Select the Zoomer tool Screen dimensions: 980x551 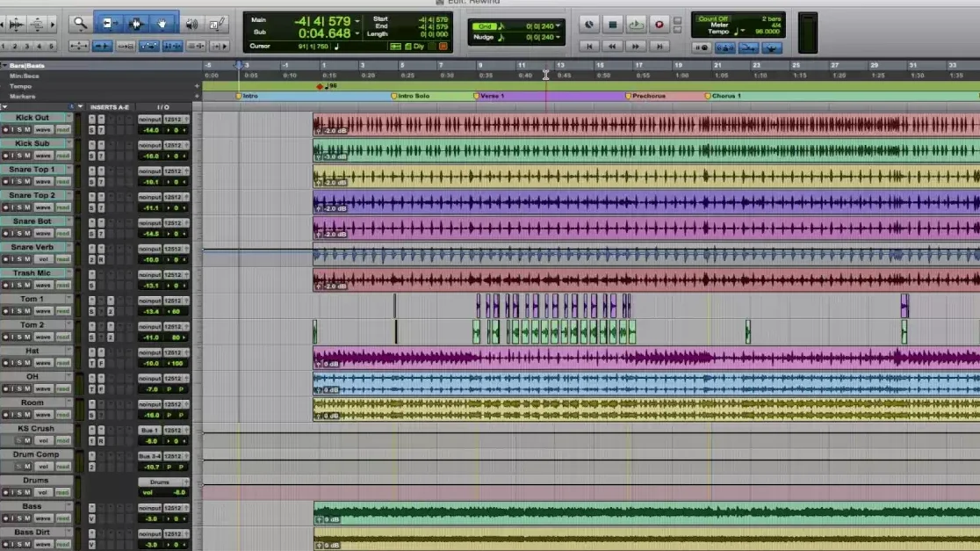pos(80,24)
